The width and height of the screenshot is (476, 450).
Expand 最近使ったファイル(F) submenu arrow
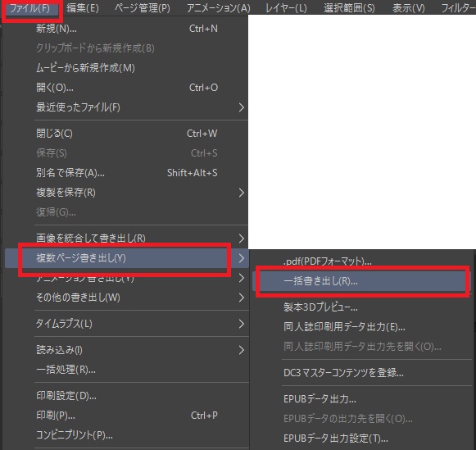point(242,107)
